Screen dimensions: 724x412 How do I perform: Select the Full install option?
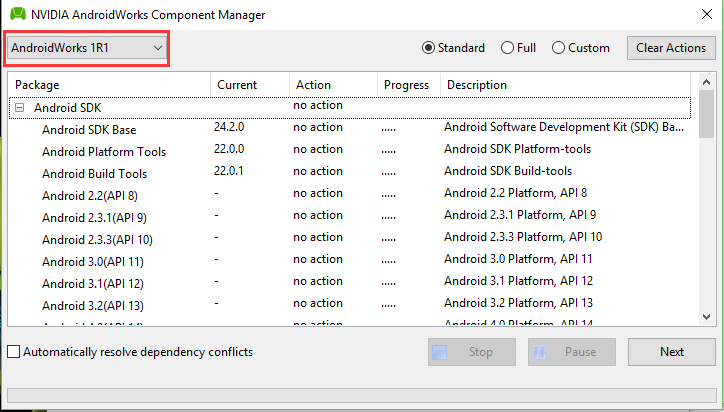[x=518, y=48]
